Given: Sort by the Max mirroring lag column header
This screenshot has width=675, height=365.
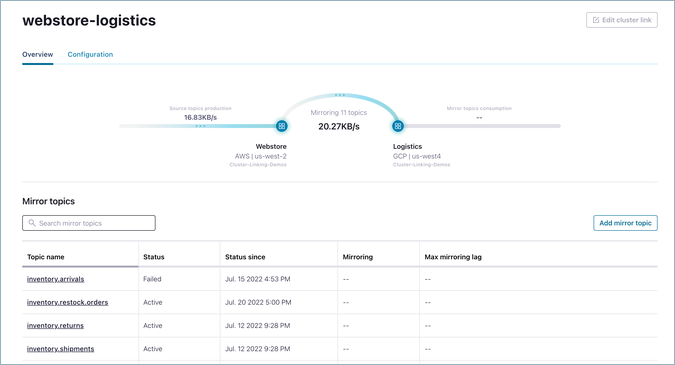Looking at the screenshot, I should click(453, 257).
